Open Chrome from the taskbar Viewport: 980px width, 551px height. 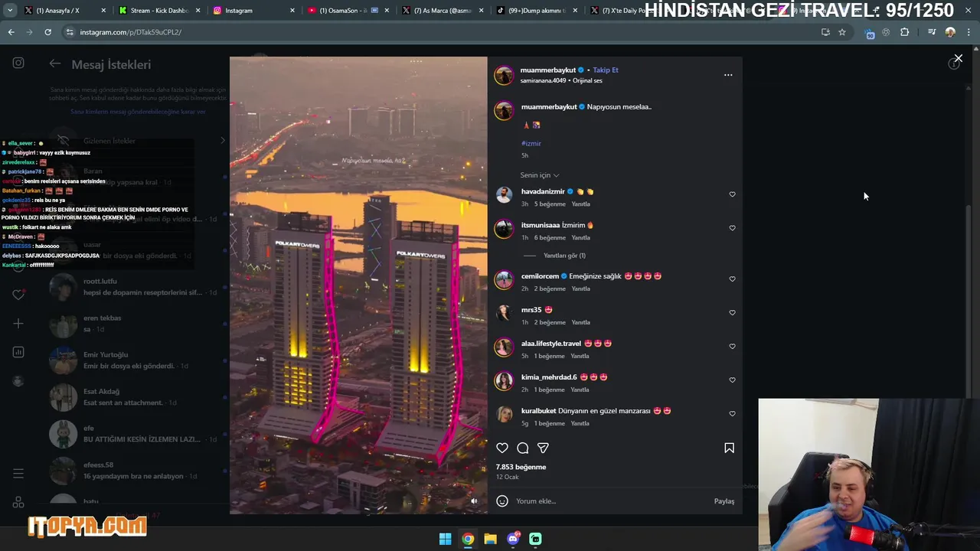(x=468, y=539)
